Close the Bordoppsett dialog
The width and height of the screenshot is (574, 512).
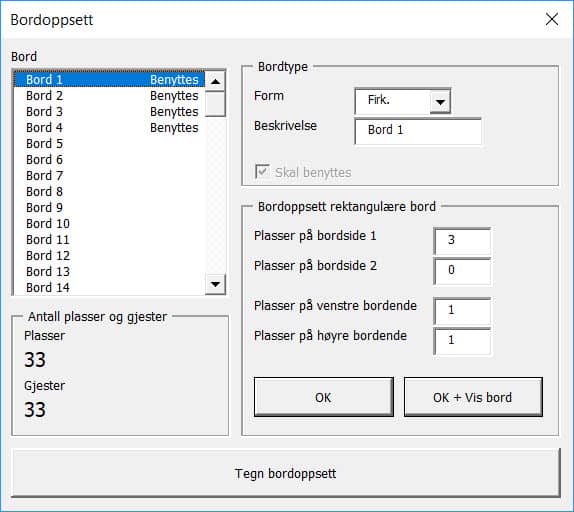(552, 19)
